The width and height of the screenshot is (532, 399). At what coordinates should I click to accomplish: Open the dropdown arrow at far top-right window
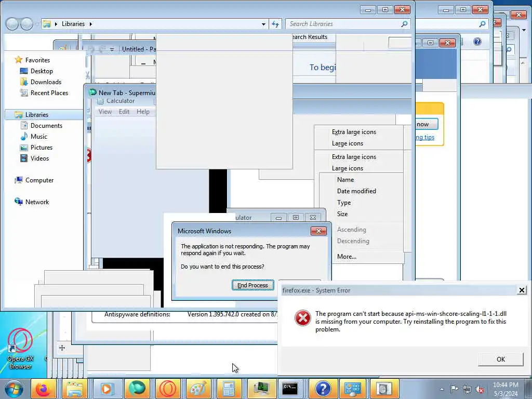(x=524, y=30)
